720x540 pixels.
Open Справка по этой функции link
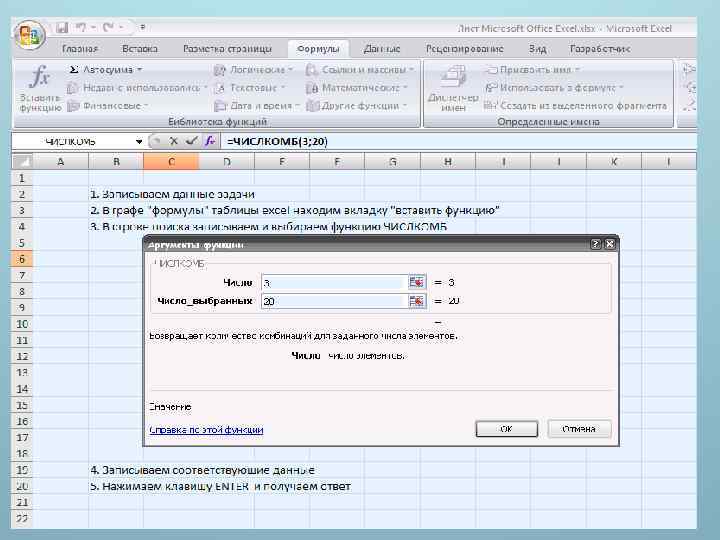pos(206,430)
